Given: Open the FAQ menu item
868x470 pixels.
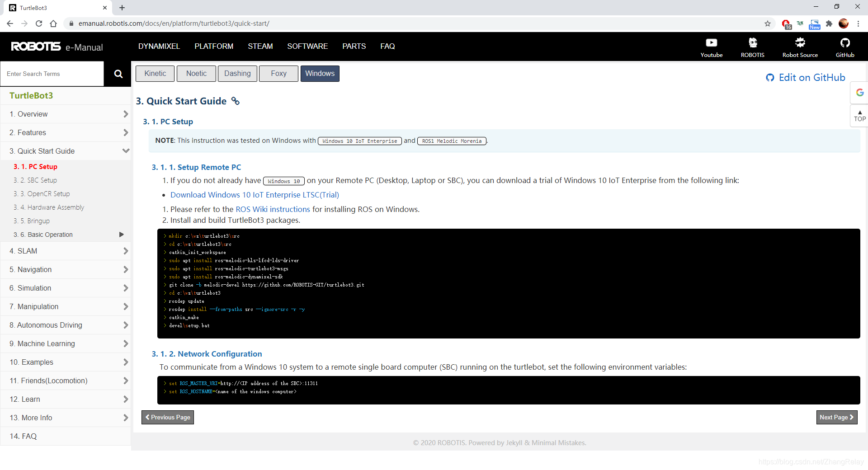Looking at the screenshot, I should coord(387,46).
